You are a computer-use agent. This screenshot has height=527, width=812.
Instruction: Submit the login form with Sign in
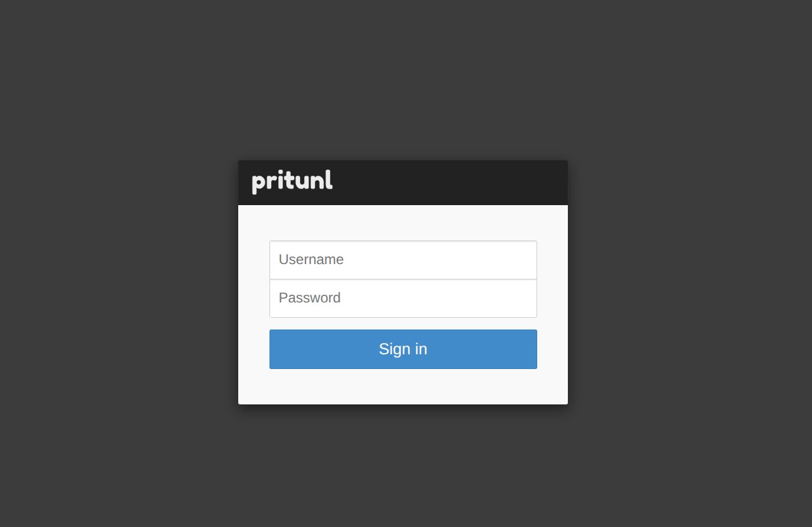[403, 349]
